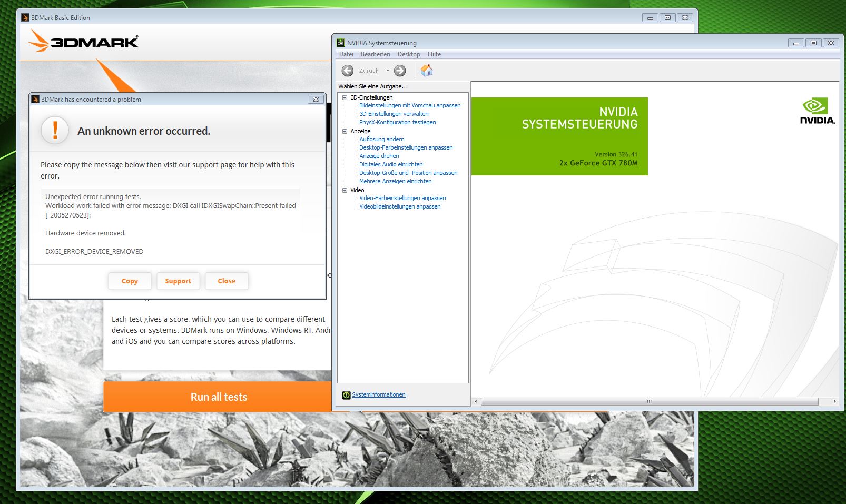This screenshot has height=504, width=846.
Task: Click the scrollbar right arrow in NVIDIA panel
Action: point(834,401)
